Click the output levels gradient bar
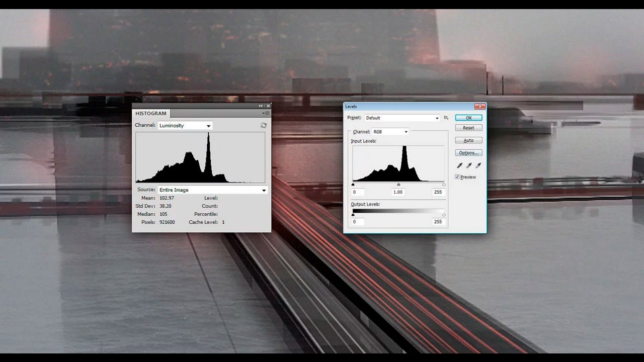Screen dimensions: 644x362 (398, 210)
